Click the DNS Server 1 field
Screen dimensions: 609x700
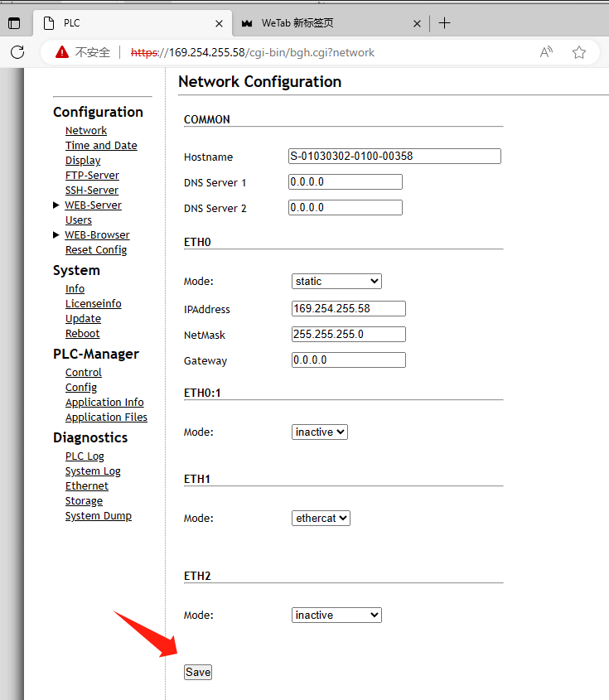(346, 181)
